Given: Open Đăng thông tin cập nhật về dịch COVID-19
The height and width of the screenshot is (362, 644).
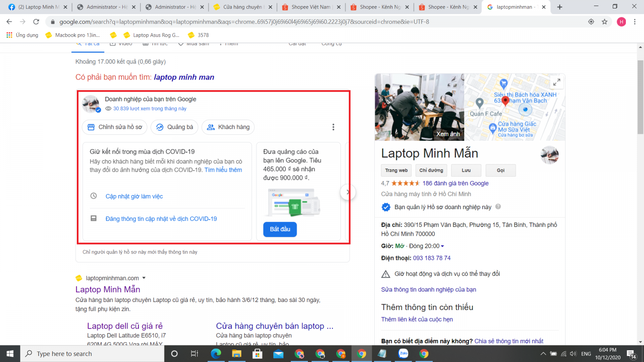Looking at the screenshot, I should point(161,219).
